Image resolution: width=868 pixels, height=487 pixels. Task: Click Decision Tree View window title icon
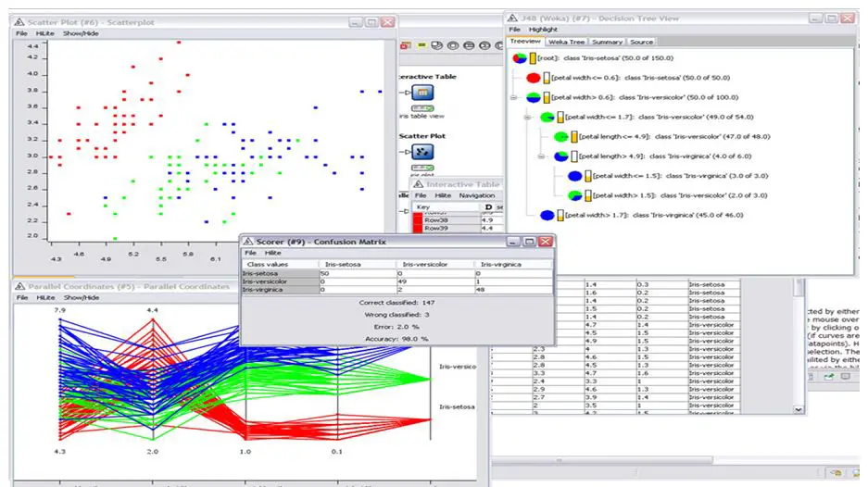[x=512, y=19]
